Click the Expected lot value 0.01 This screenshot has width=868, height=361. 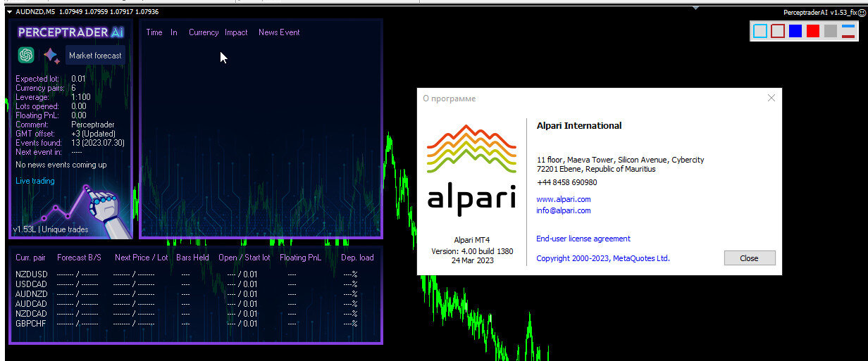click(x=78, y=80)
